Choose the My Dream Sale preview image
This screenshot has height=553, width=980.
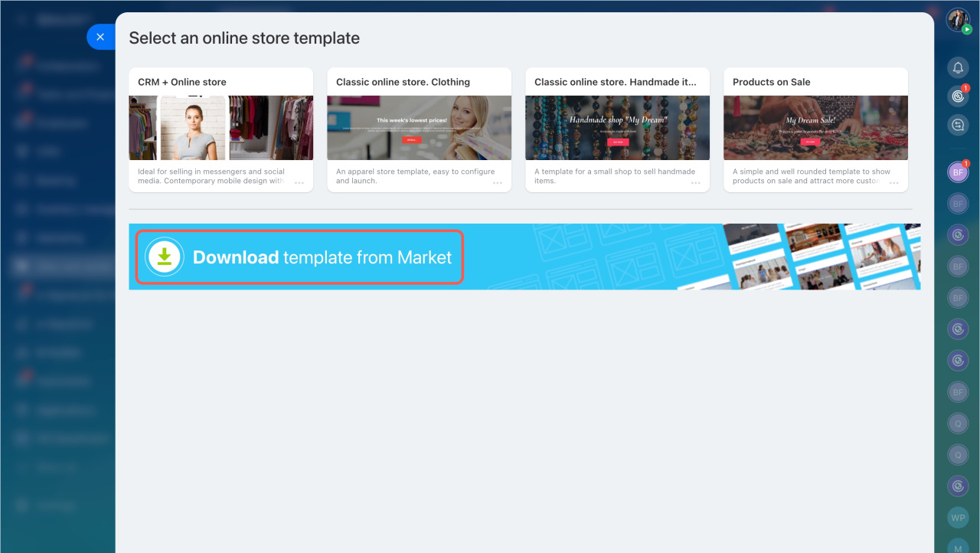(815, 128)
